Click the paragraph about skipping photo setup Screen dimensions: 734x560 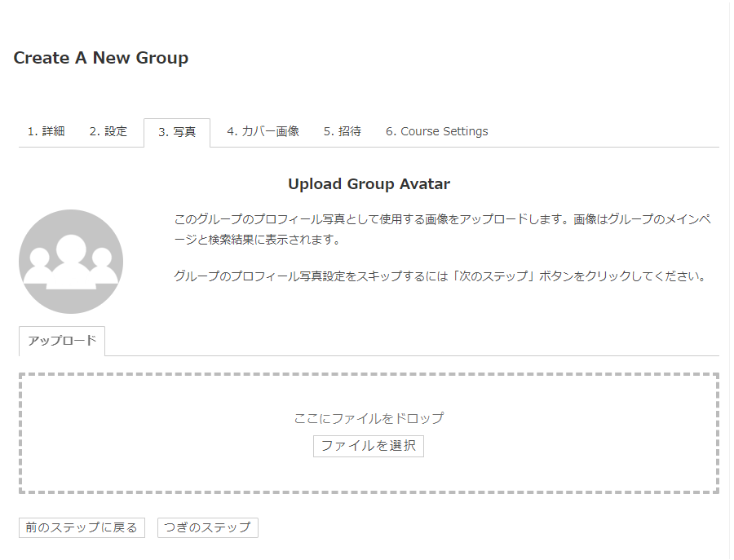click(440, 276)
